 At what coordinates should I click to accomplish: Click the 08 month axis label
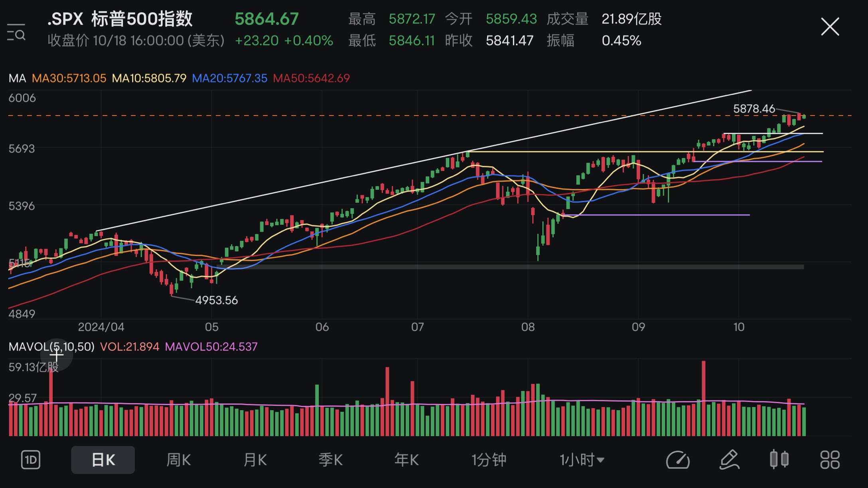coord(528,327)
